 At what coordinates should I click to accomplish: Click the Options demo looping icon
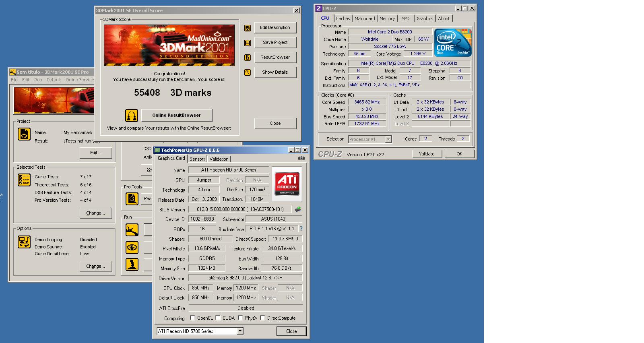[x=24, y=242]
